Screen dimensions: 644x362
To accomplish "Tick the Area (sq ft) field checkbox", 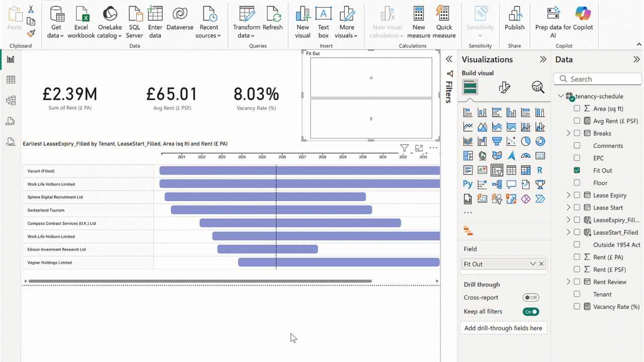I will click(577, 109).
